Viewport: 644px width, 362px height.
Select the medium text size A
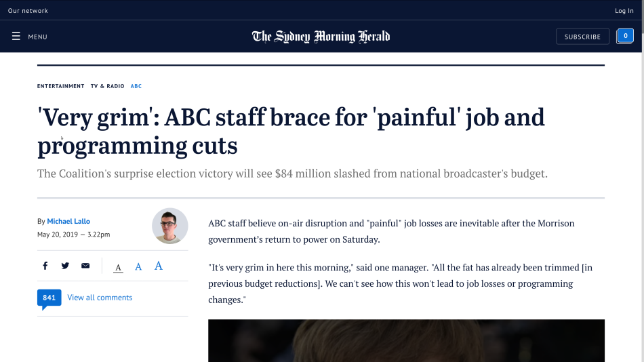coord(138,267)
